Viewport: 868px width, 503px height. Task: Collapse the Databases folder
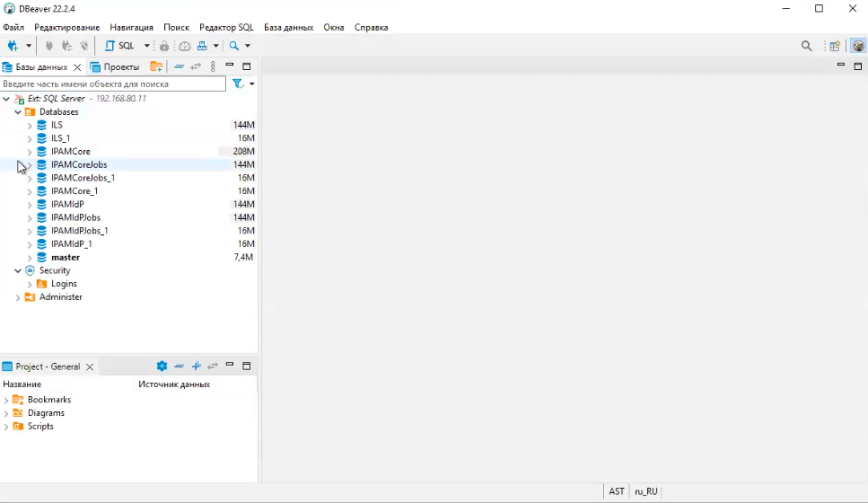(18, 112)
